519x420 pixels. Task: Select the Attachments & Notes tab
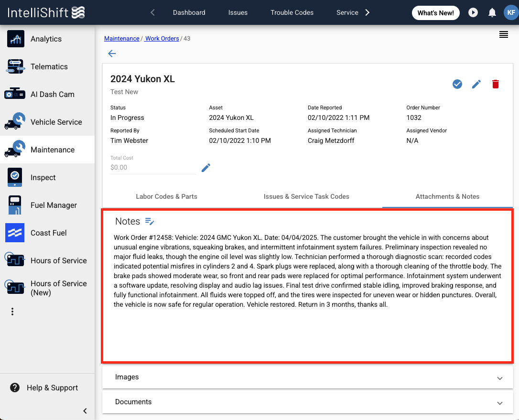(447, 196)
